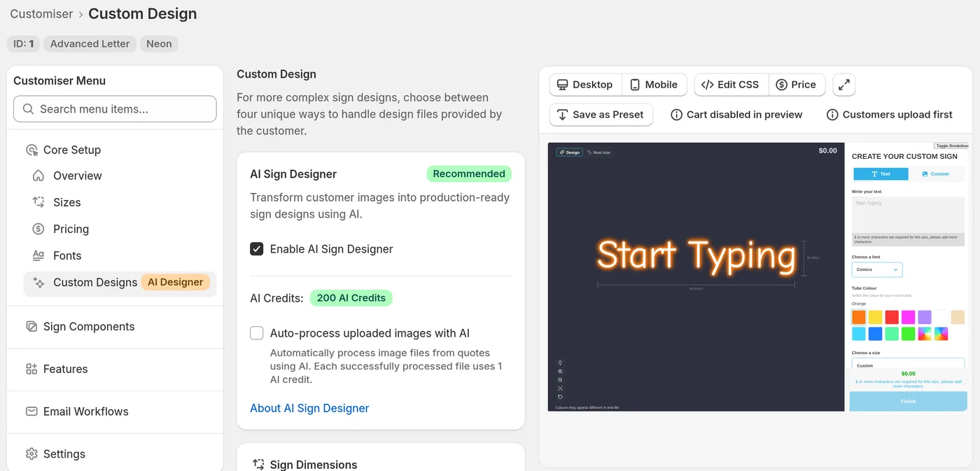Click the 200 AI Credits badge
Viewport: 980px width, 471px height.
tap(351, 297)
